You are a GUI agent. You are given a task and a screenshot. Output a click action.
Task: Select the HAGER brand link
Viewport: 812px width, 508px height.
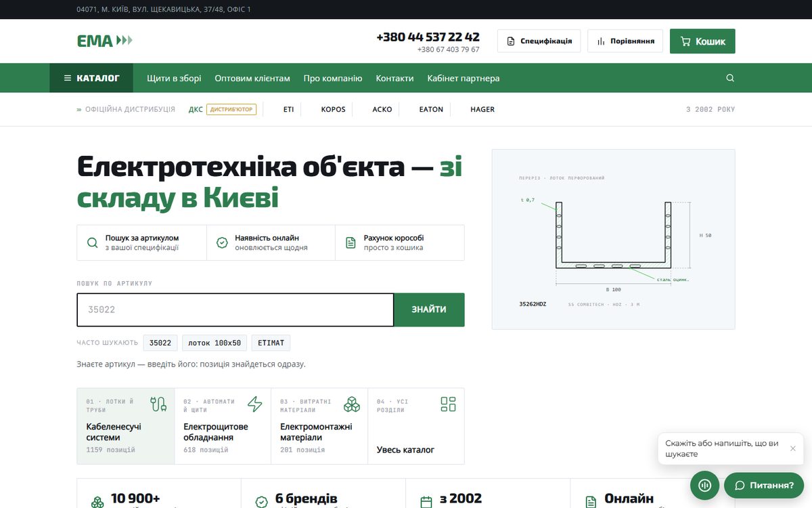482,109
